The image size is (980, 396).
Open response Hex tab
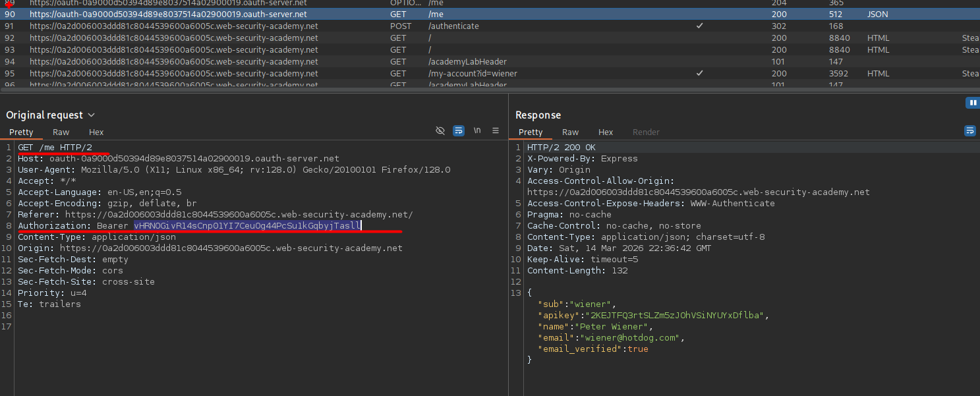click(x=606, y=132)
